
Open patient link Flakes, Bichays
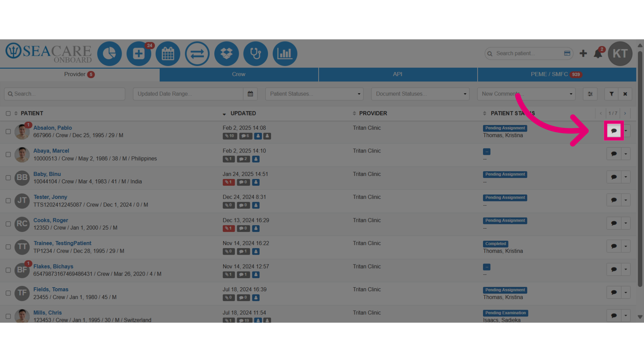[53, 266]
